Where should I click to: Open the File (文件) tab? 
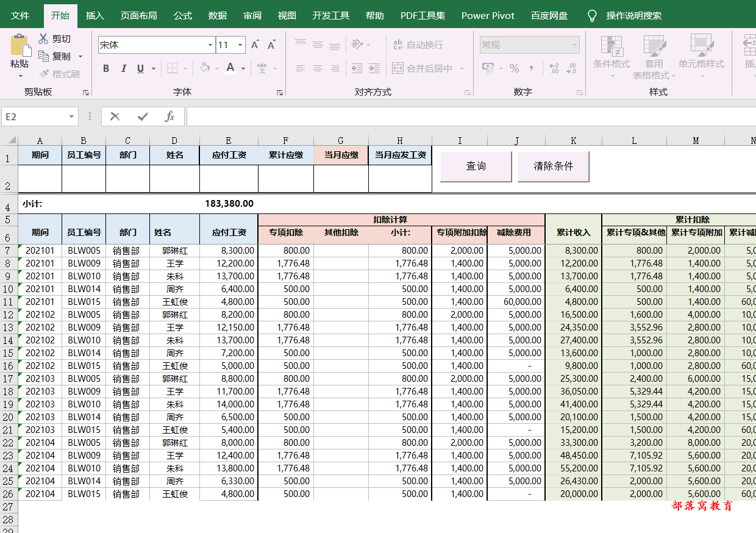pos(20,16)
